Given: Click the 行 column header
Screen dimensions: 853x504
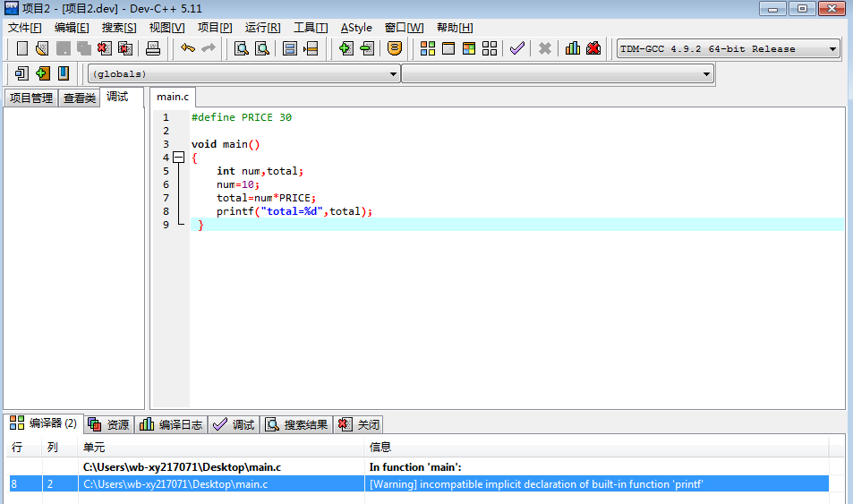Looking at the screenshot, I should point(25,448).
